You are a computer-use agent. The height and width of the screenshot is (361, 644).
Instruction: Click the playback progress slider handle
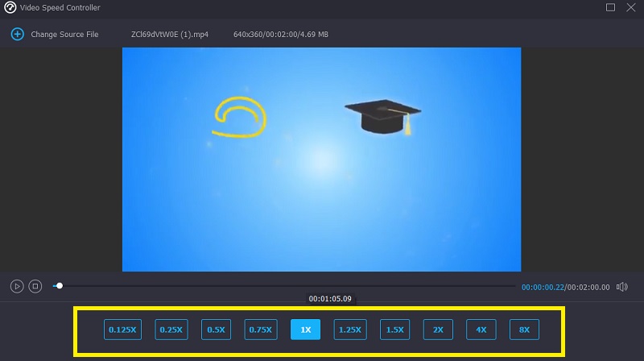[59, 285]
